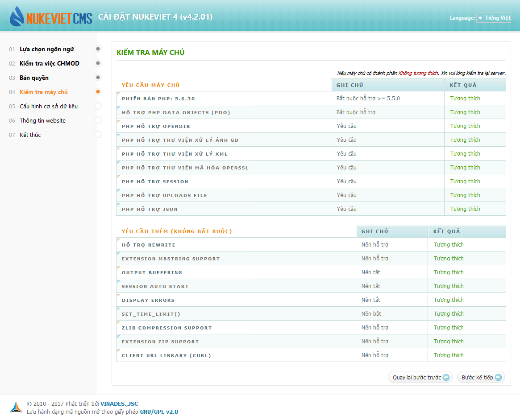Select step 04 Kiểm tra máy chủ
This screenshot has height=420, width=520.
(x=43, y=92)
